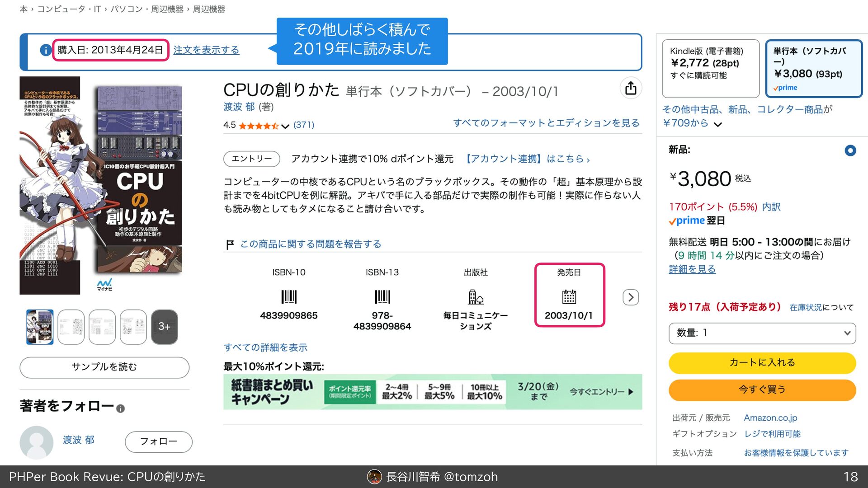The height and width of the screenshot is (488, 868).
Task: Click the flag icon to report a problem
Action: [230, 244]
